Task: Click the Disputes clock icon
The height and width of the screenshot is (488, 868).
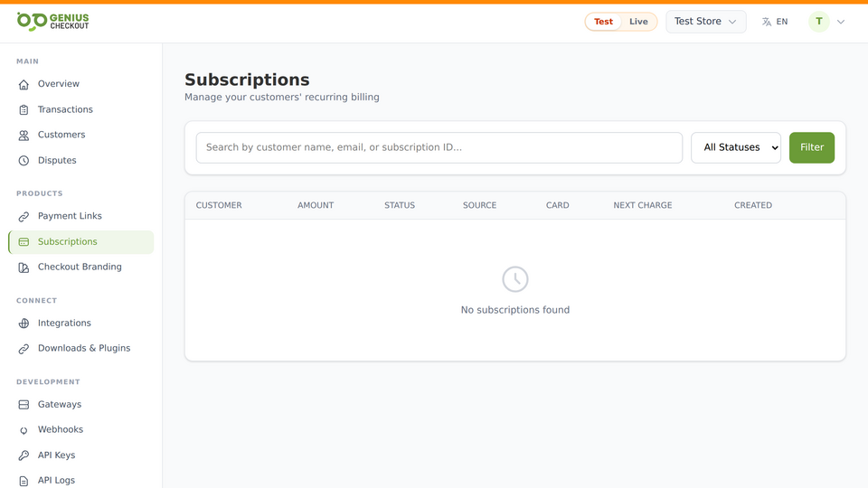Action: (24, 161)
